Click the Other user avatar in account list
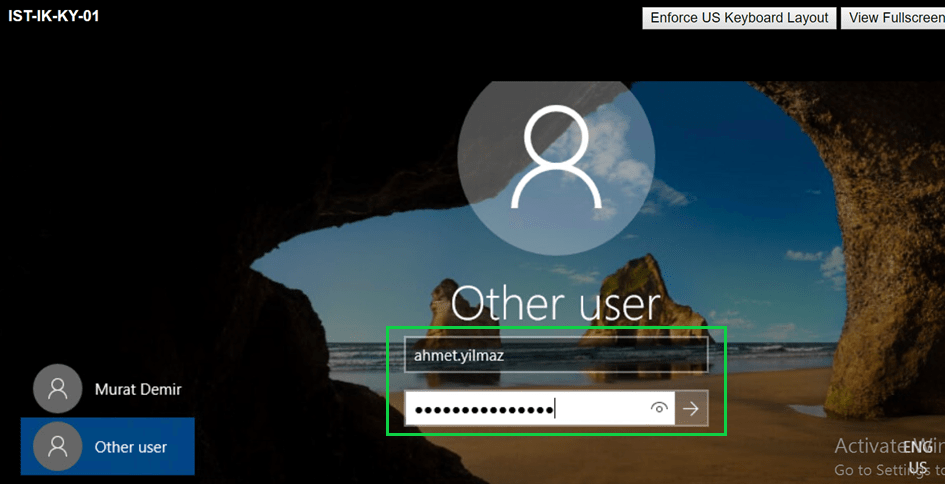Viewport: 945px width, 484px height. click(x=57, y=446)
